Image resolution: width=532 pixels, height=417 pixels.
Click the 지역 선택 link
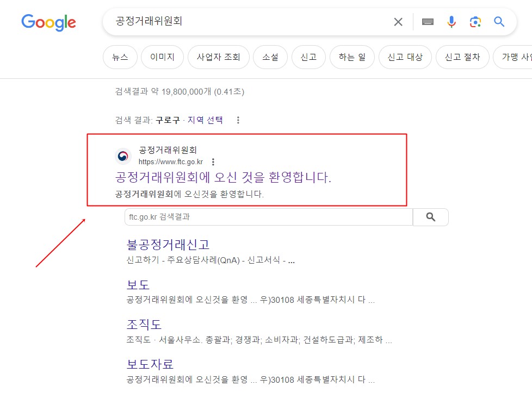(205, 120)
